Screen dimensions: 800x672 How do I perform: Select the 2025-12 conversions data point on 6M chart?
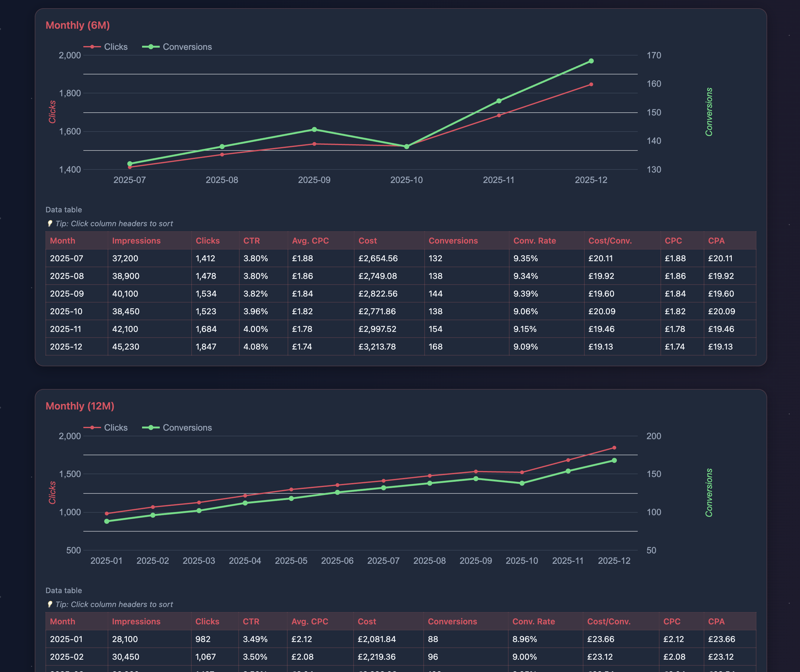point(591,60)
